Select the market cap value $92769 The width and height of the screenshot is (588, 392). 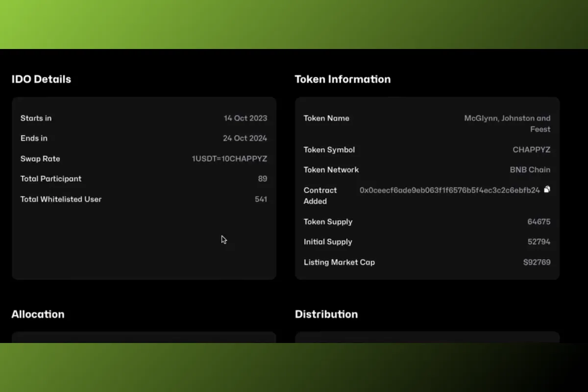click(x=537, y=262)
